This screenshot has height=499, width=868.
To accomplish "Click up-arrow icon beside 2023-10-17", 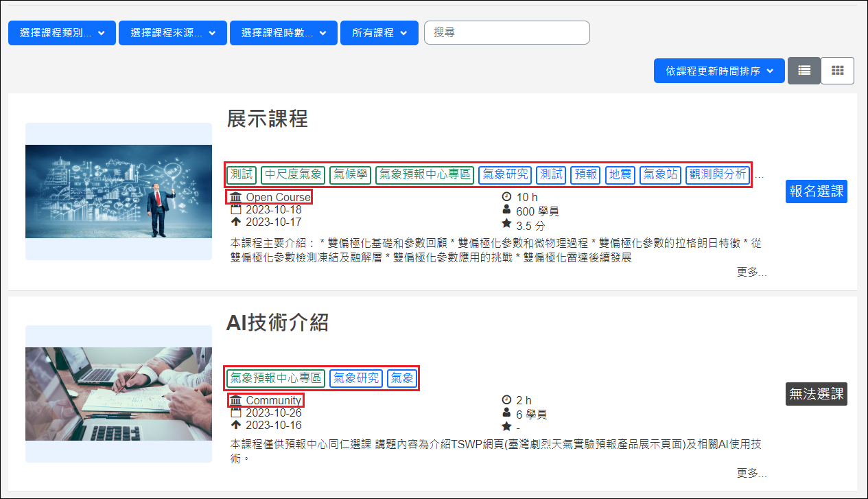I will click(236, 222).
